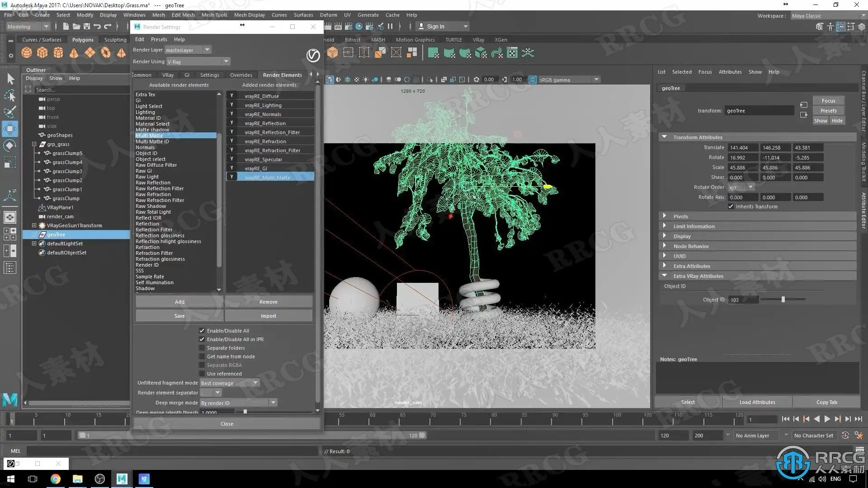Screen dimensions: 868x488
Task: Open the Sculpting shelf tab
Action: click(115, 40)
